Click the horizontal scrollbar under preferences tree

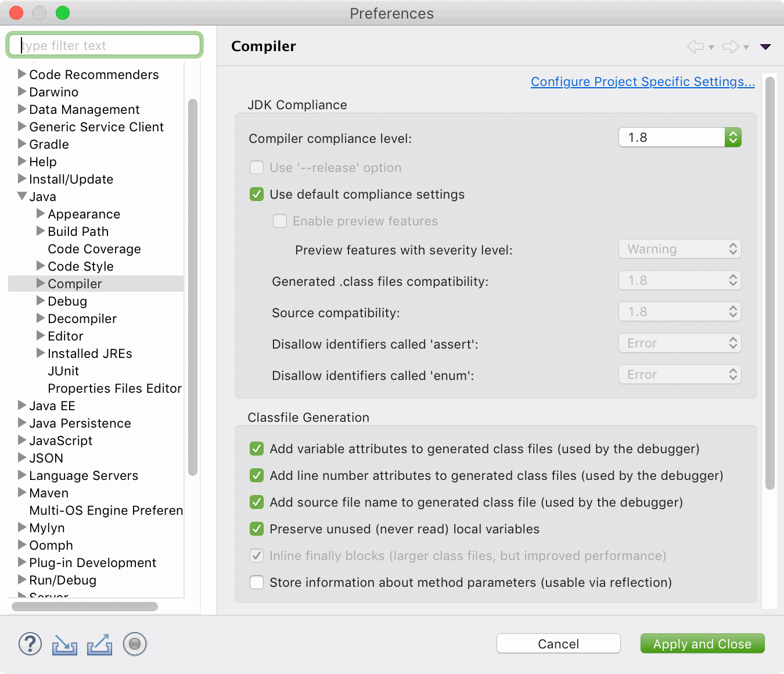[85, 607]
